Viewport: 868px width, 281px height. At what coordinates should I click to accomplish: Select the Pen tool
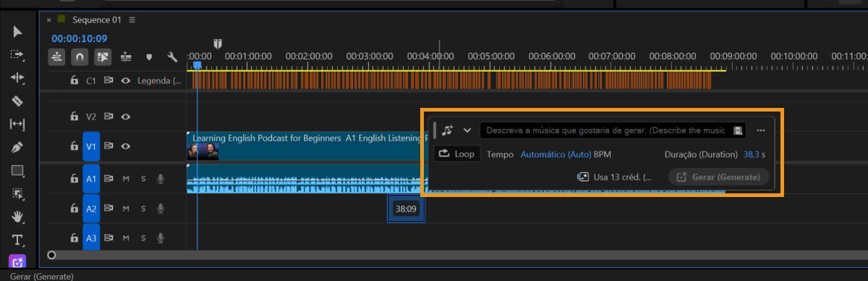coord(17,147)
